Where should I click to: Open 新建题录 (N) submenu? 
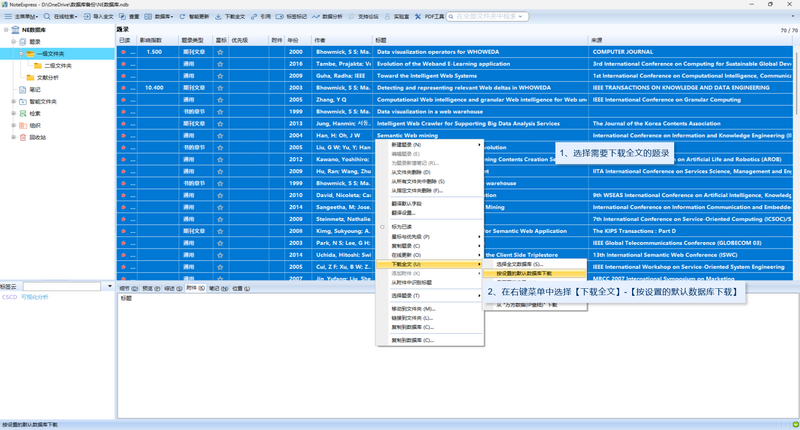pos(430,145)
